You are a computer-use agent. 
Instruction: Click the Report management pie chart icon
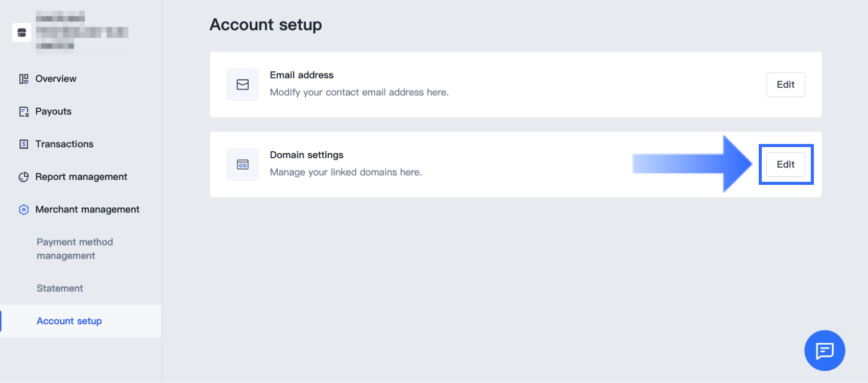(23, 177)
